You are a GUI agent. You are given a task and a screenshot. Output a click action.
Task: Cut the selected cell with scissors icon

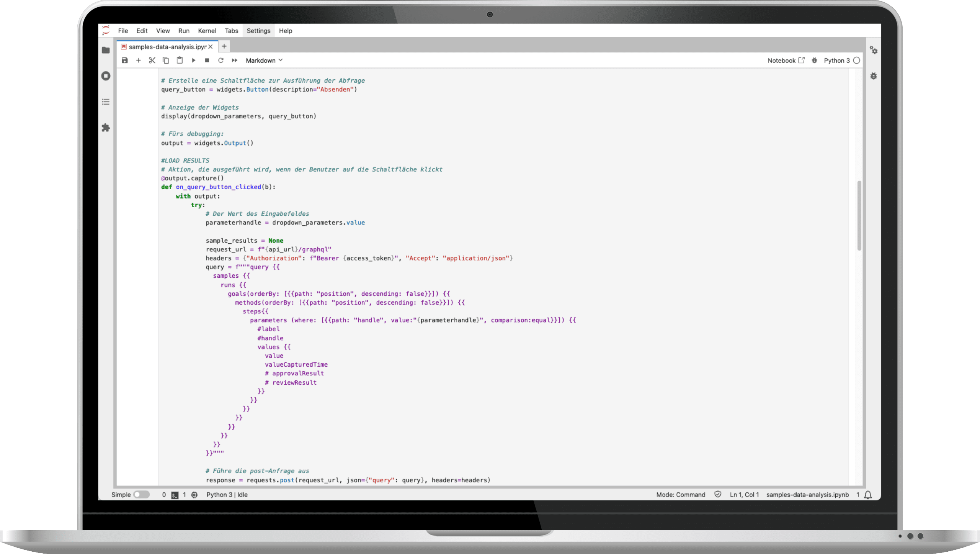click(152, 60)
